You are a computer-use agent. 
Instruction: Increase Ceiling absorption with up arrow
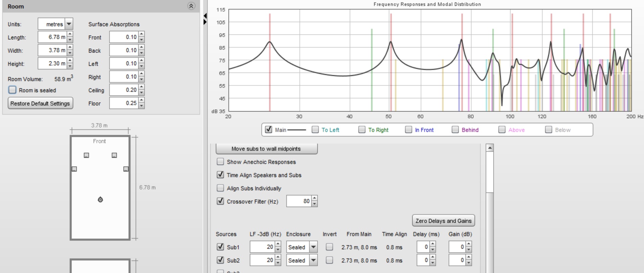pyautogui.click(x=141, y=87)
